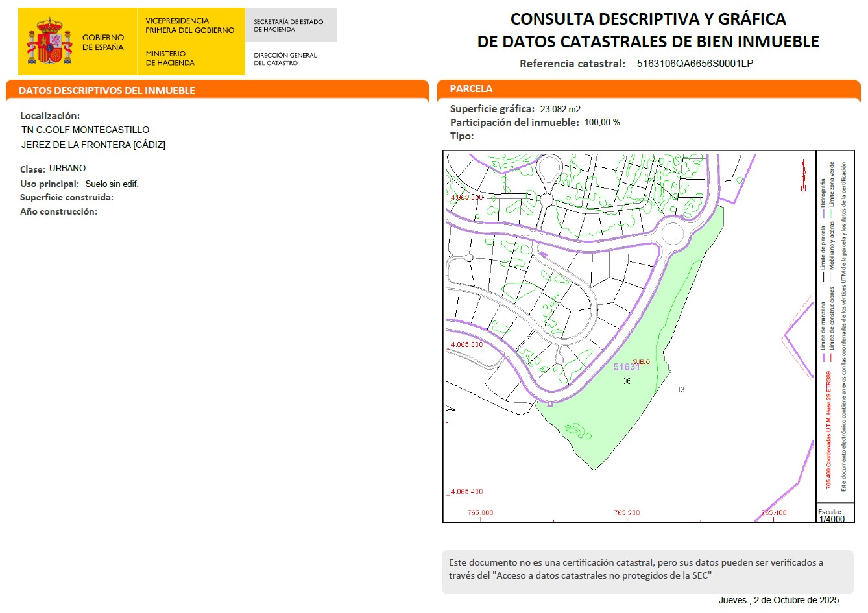
Task: Click the manzana number 51631 on map
Action: click(626, 367)
